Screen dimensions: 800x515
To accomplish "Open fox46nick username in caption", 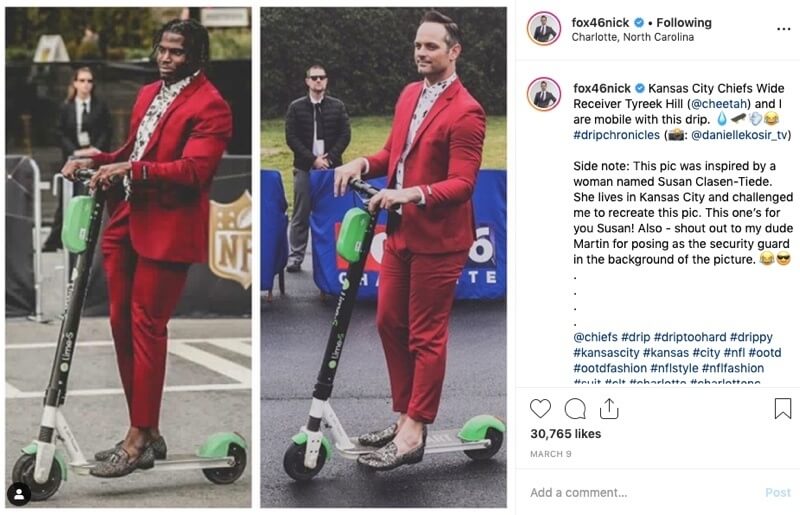I will click(x=602, y=88).
